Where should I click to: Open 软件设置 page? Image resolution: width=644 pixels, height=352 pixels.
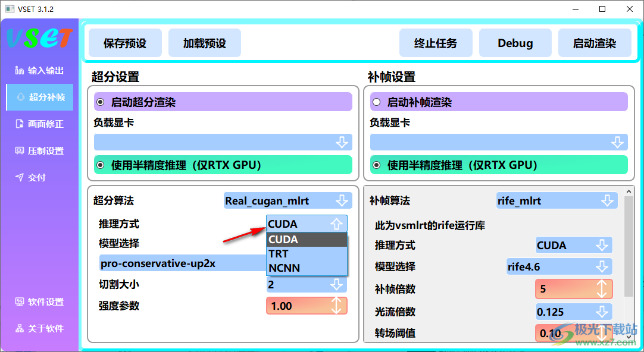point(40,302)
